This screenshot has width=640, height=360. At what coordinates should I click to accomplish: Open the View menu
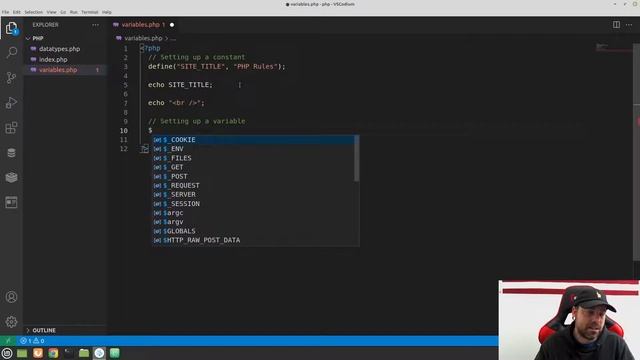51,12
